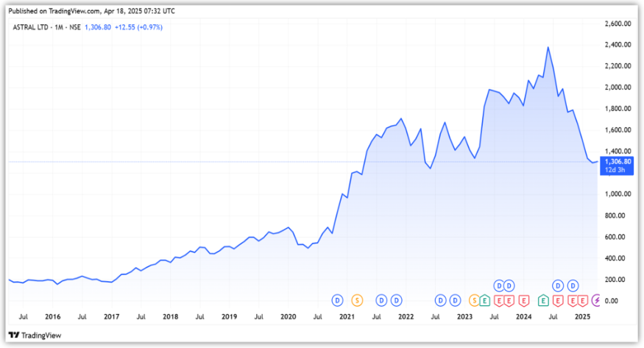Click the 2,400.00 price axis label
Screen dimensions: 644x348
[x=615, y=45]
